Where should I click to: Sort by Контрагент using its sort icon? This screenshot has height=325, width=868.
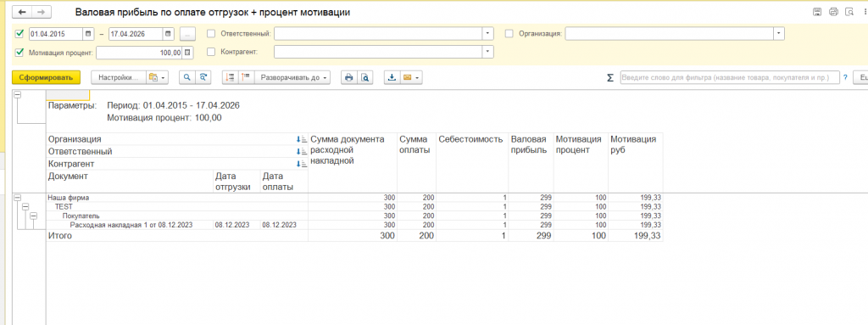(301, 164)
